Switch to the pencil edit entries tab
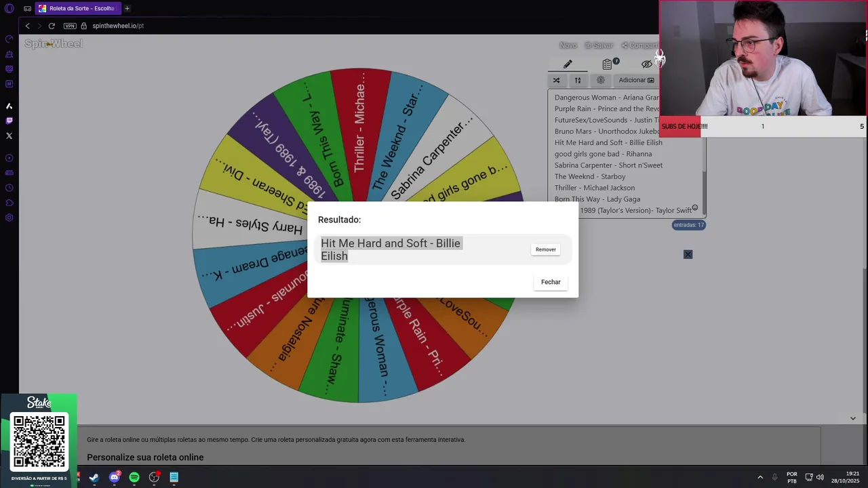The width and height of the screenshot is (868, 488). (x=568, y=64)
